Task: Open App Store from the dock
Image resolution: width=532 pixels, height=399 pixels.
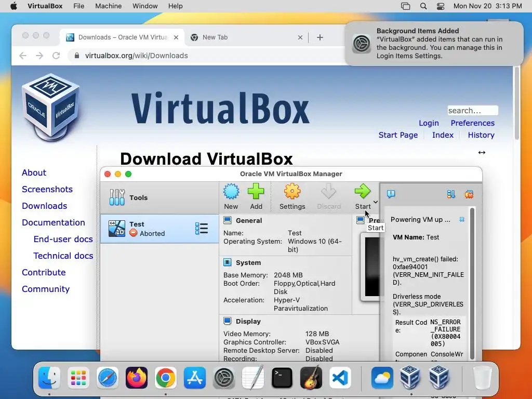Action: [195, 378]
